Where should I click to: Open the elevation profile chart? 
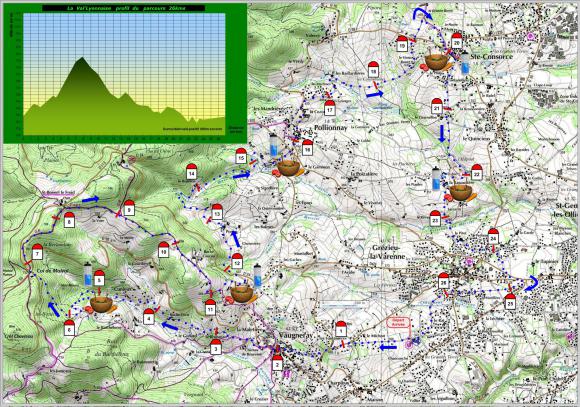pos(125,73)
